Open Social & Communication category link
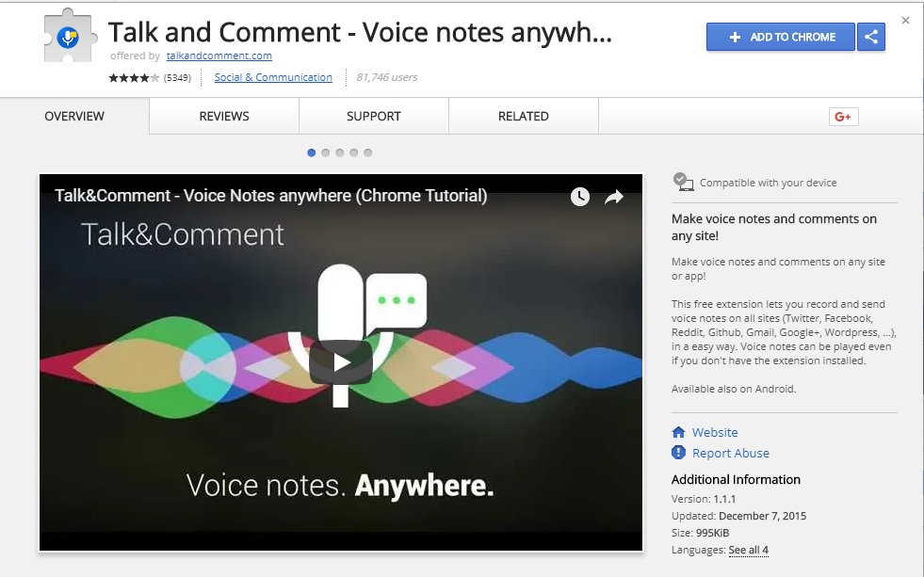Screen dimensions: 924x577 [x=273, y=77]
